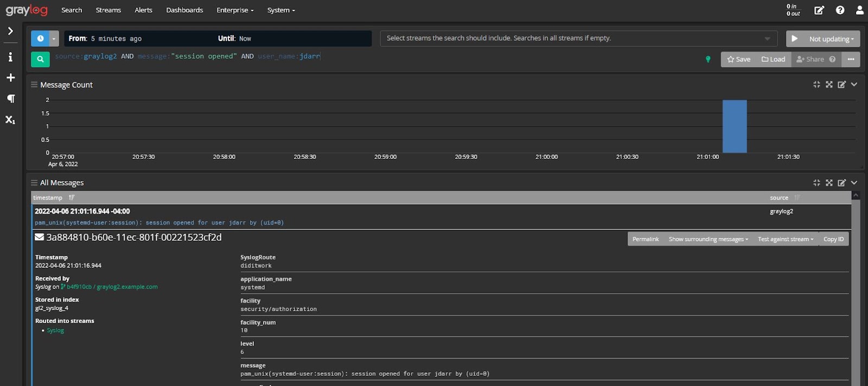This screenshot has width=868, height=386.
Task: Maximize the Message Count widget
Action: click(829, 85)
